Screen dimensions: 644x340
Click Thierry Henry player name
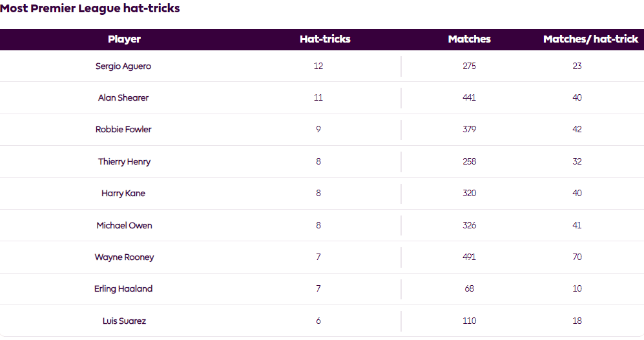(x=124, y=162)
